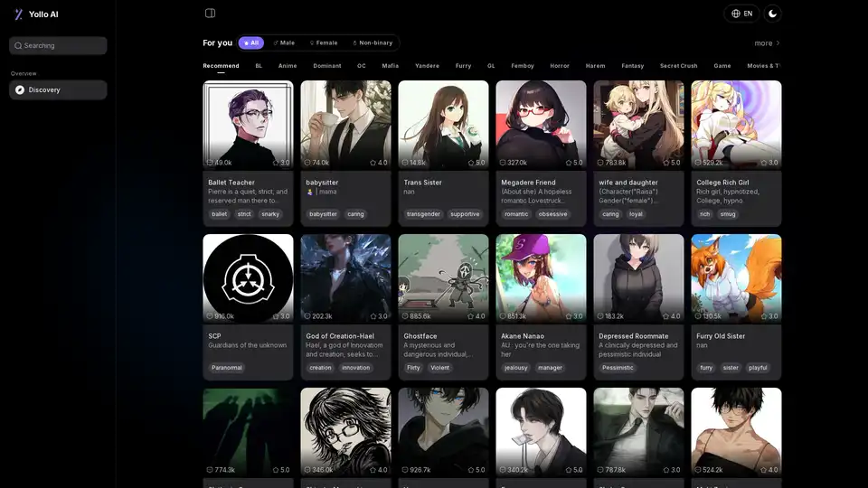This screenshot has height=488, width=868.
Task: Click the chat count icon on babysitter
Action: [307, 163]
